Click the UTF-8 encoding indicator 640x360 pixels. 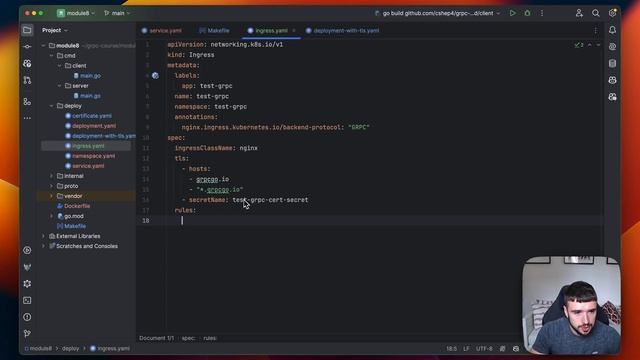point(484,349)
